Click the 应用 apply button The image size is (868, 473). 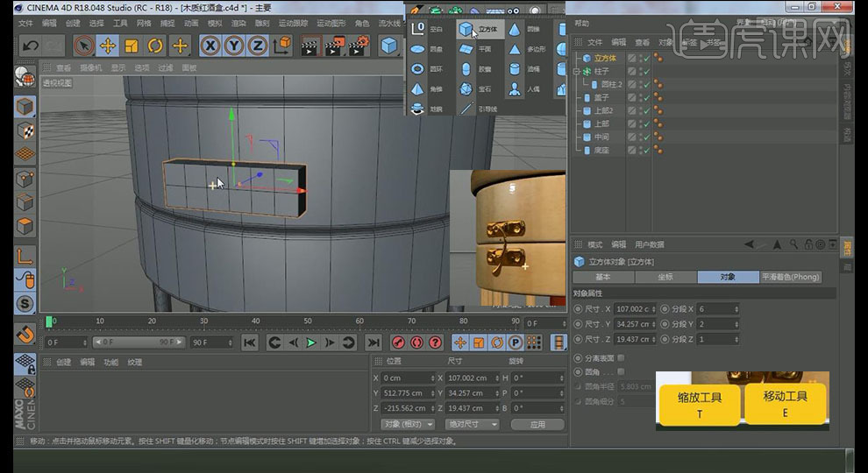tap(537, 424)
